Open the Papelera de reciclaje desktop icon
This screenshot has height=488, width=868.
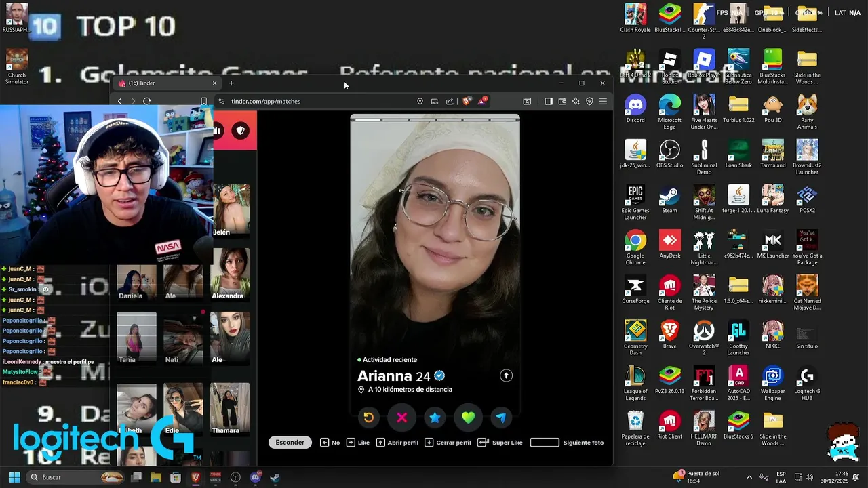tap(635, 429)
